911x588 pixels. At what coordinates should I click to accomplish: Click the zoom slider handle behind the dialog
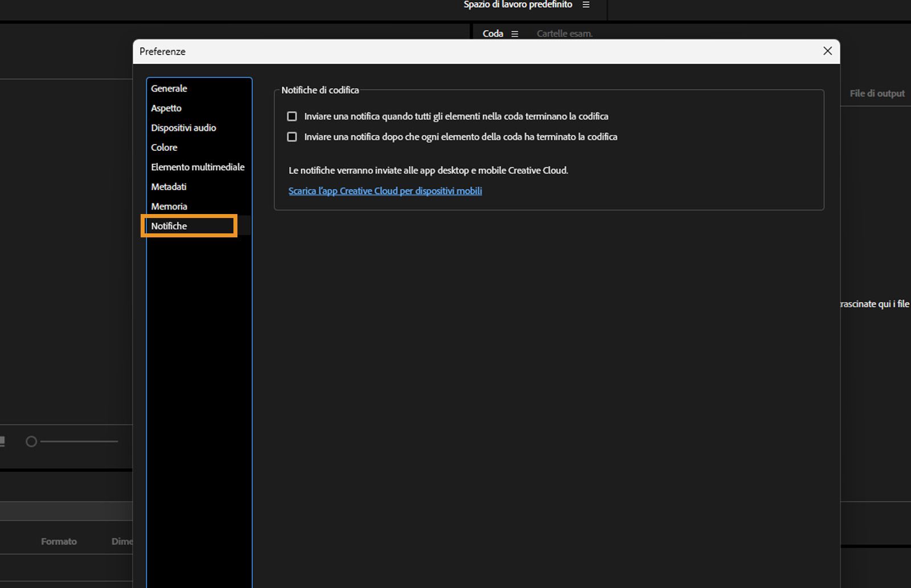click(x=31, y=441)
